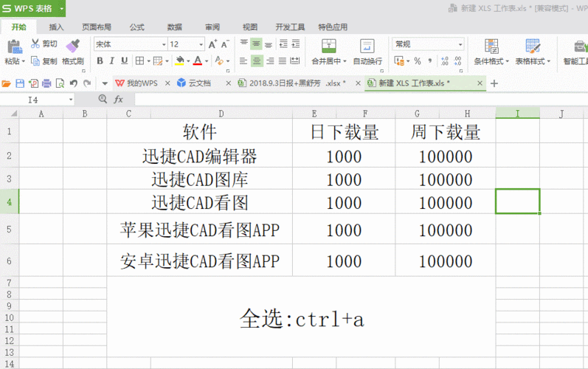
Task: Expand the Merge and Center dropdown arrow
Action: [x=345, y=61]
